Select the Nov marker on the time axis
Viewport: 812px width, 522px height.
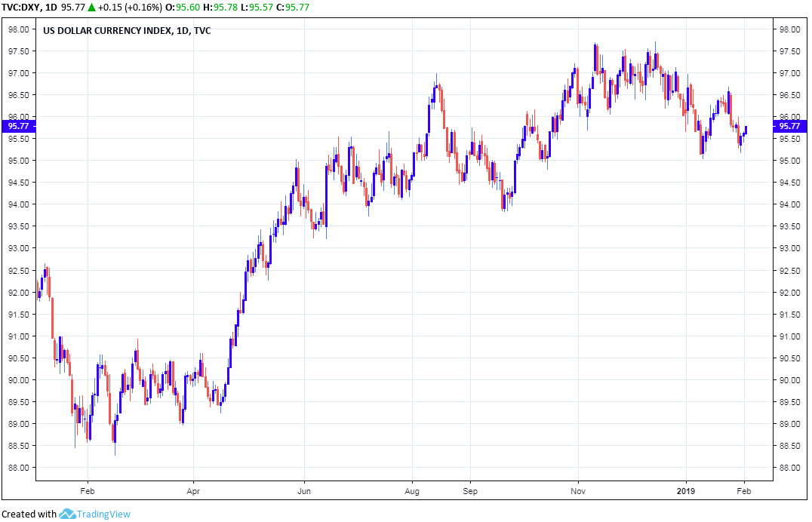pyautogui.click(x=577, y=490)
